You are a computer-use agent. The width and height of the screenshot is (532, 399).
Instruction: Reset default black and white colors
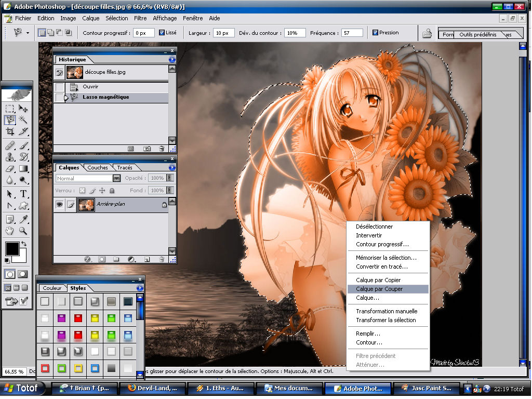coord(7,260)
